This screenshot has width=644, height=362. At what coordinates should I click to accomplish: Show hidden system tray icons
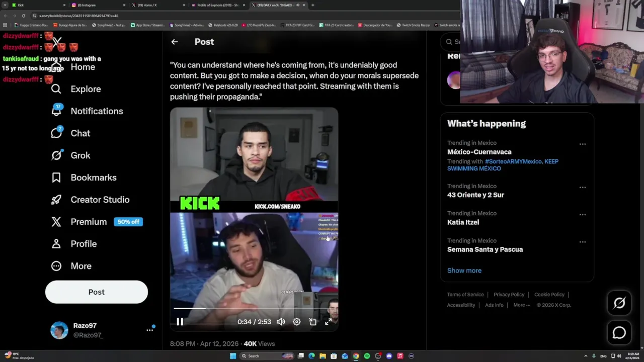[x=586, y=356]
